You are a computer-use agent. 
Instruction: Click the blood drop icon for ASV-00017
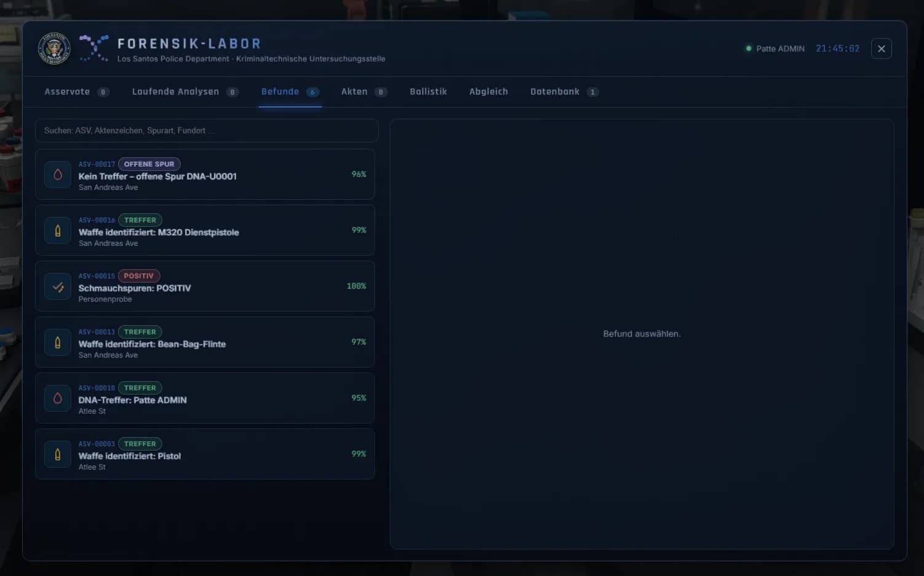[x=58, y=175]
